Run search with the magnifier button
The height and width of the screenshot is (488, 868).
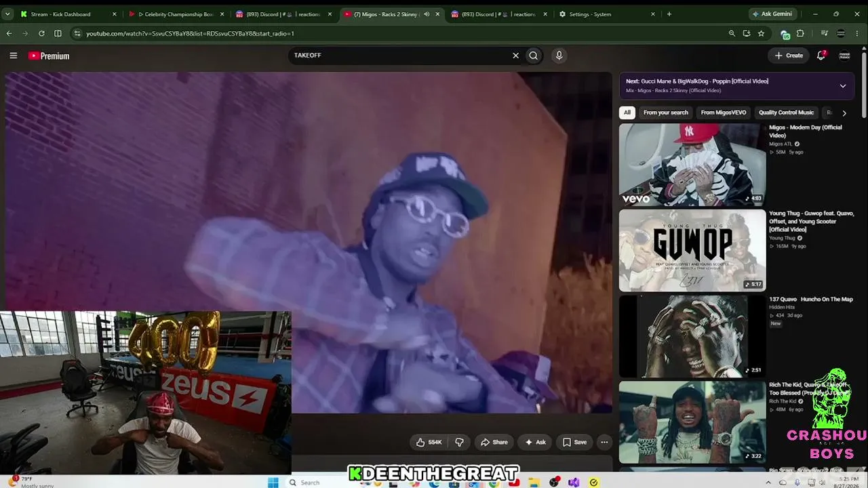[534, 56]
